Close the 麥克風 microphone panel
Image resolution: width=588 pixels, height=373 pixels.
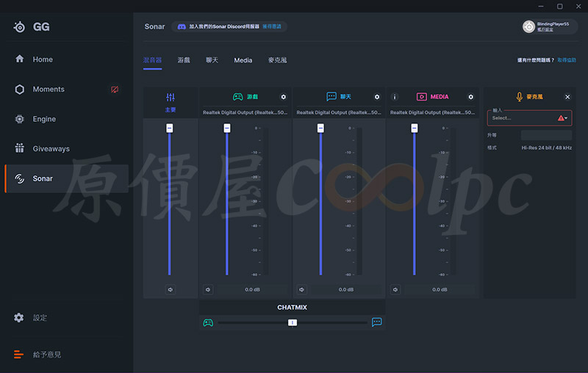[567, 97]
